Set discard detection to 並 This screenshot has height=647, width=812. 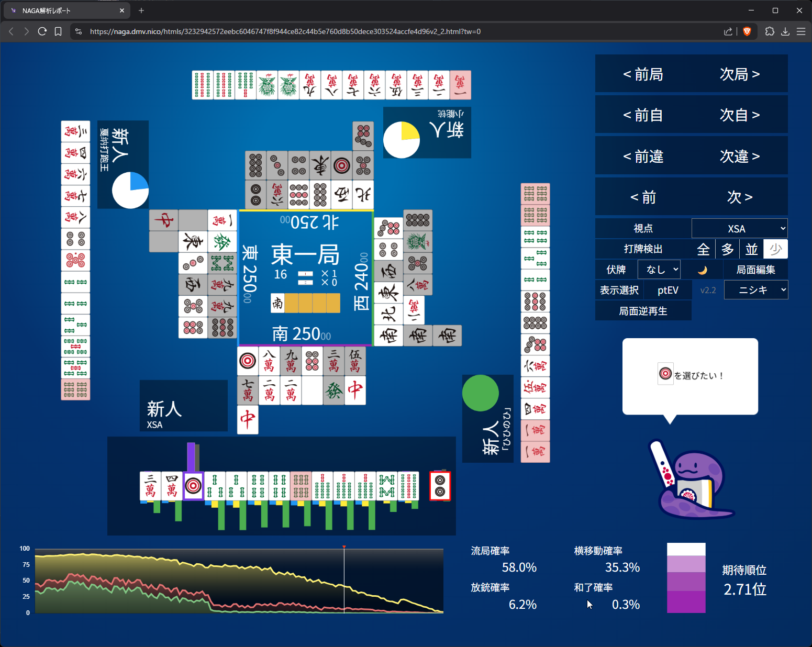click(x=751, y=249)
